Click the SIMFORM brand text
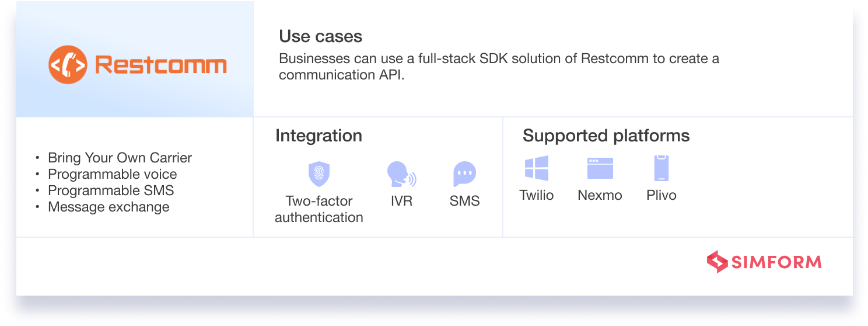868x326 pixels. 776,262
